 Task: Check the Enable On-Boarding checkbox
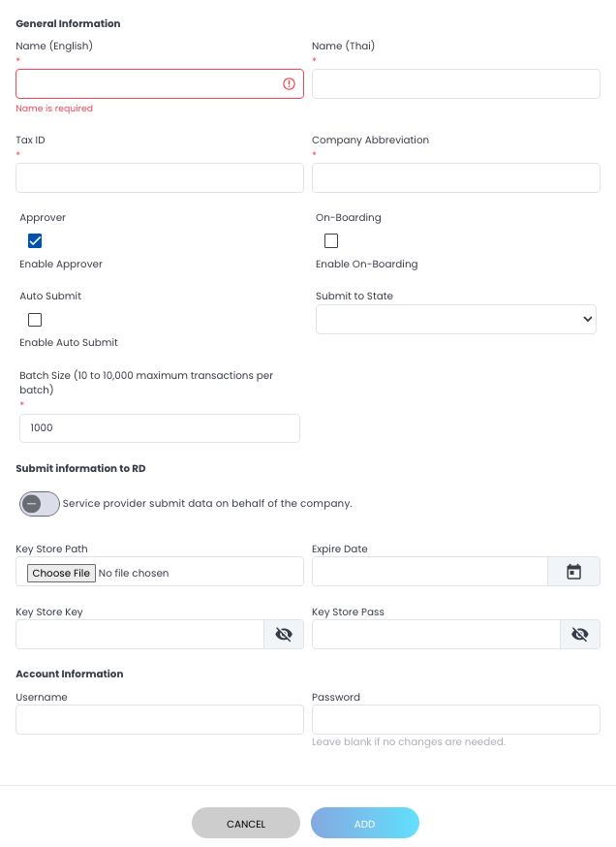pyautogui.click(x=331, y=241)
